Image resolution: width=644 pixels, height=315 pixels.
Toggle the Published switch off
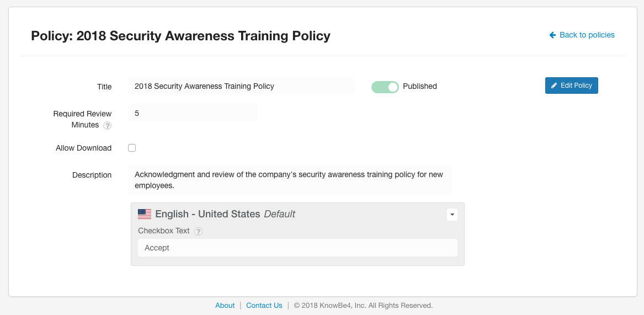[x=385, y=87]
